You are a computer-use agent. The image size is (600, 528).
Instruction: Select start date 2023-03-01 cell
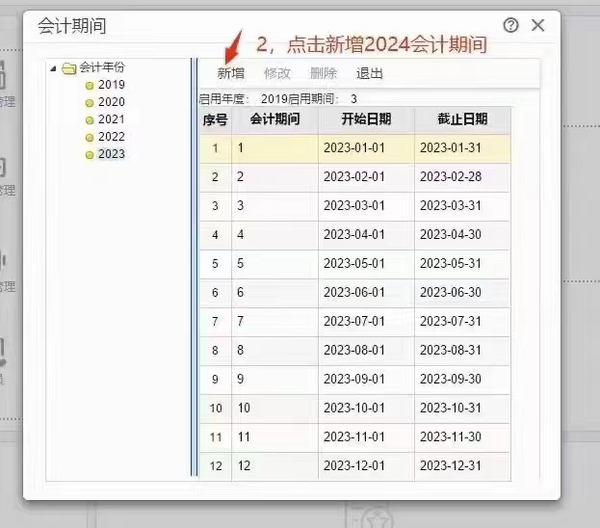click(366, 206)
